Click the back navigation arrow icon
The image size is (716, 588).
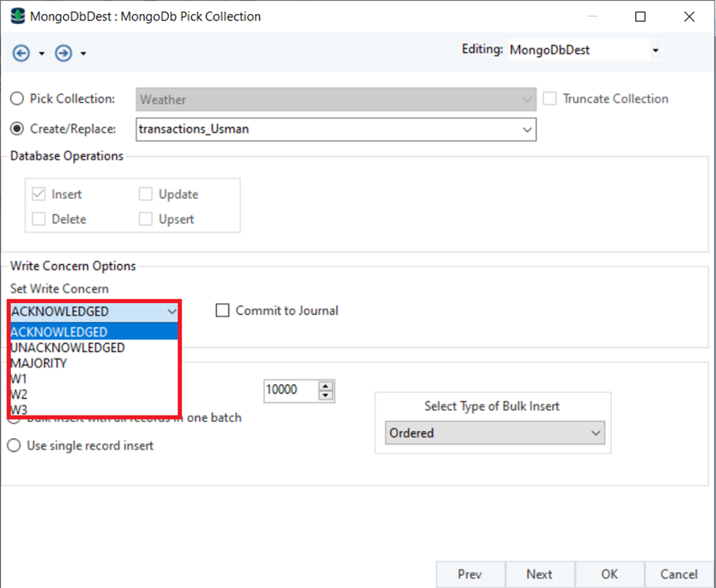point(21,53)
